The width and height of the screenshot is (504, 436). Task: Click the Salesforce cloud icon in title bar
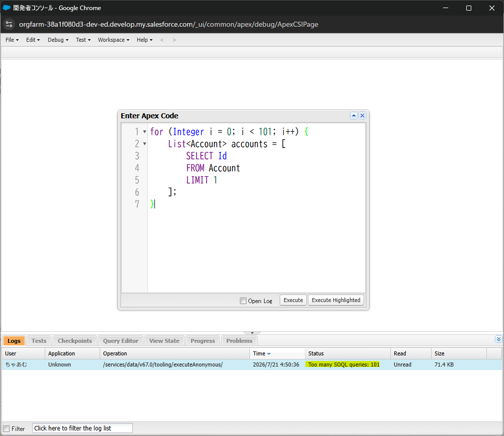point(7,8)
